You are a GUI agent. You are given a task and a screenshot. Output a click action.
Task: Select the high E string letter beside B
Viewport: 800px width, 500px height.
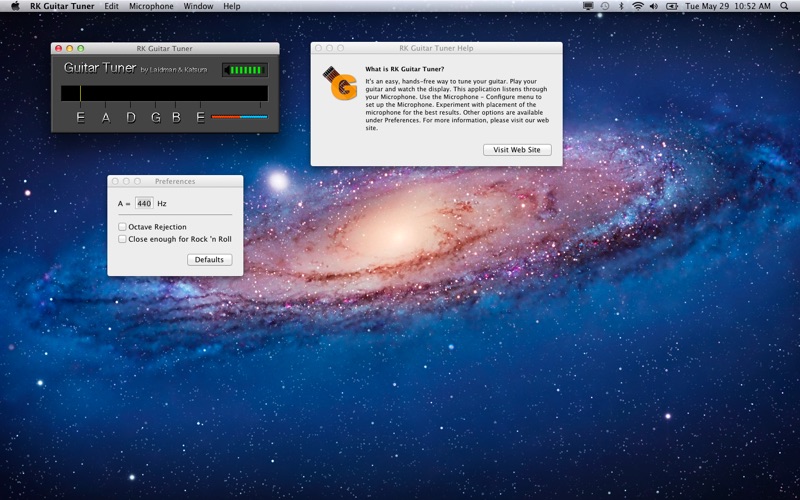point(201,117)
